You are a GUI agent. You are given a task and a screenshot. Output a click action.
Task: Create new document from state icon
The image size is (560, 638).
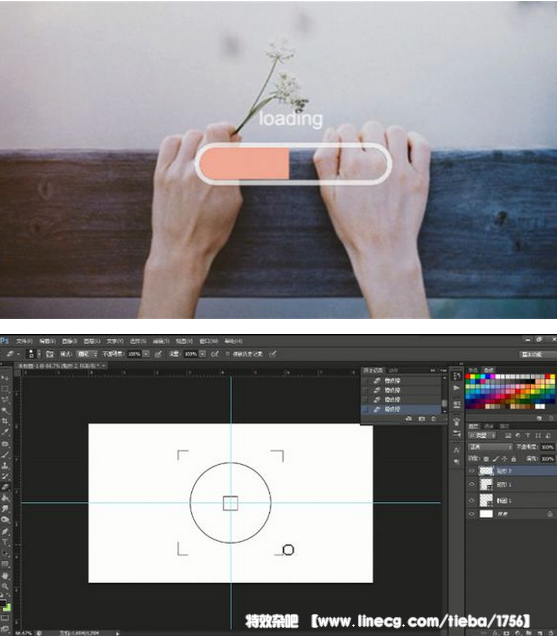tap(409, 418)
